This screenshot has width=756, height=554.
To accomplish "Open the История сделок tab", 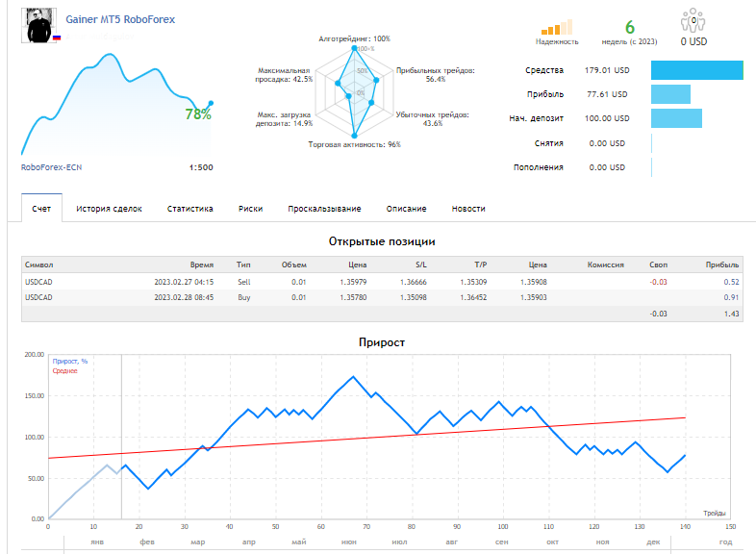I will [x=109, y=209].
